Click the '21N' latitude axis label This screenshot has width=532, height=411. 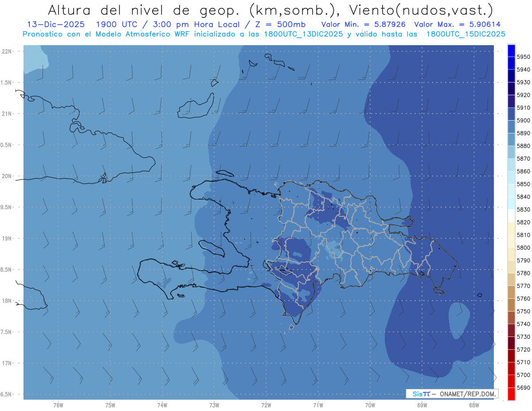point(7,114)
